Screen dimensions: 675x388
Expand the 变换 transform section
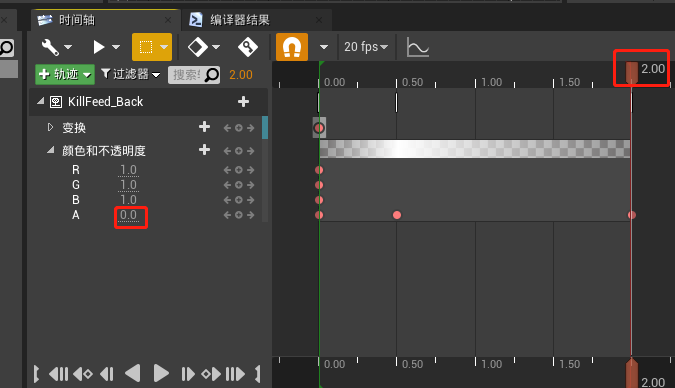point(50,127)
